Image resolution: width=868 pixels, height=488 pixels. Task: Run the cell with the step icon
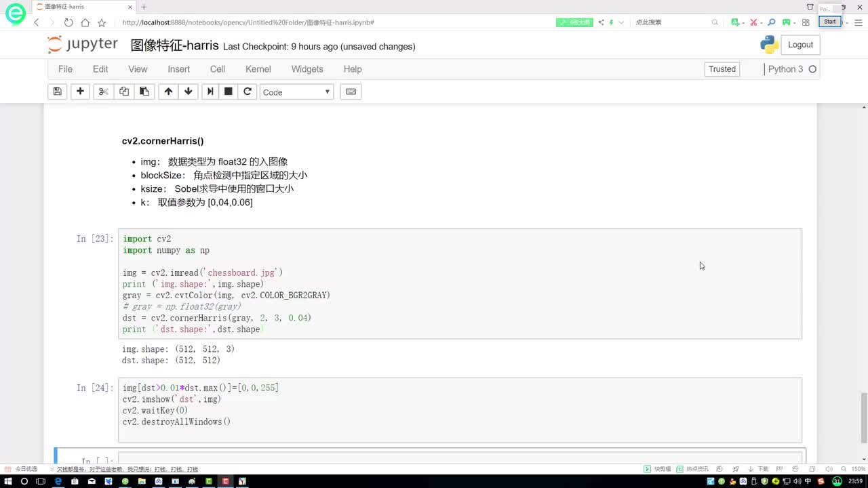[210, 91]
